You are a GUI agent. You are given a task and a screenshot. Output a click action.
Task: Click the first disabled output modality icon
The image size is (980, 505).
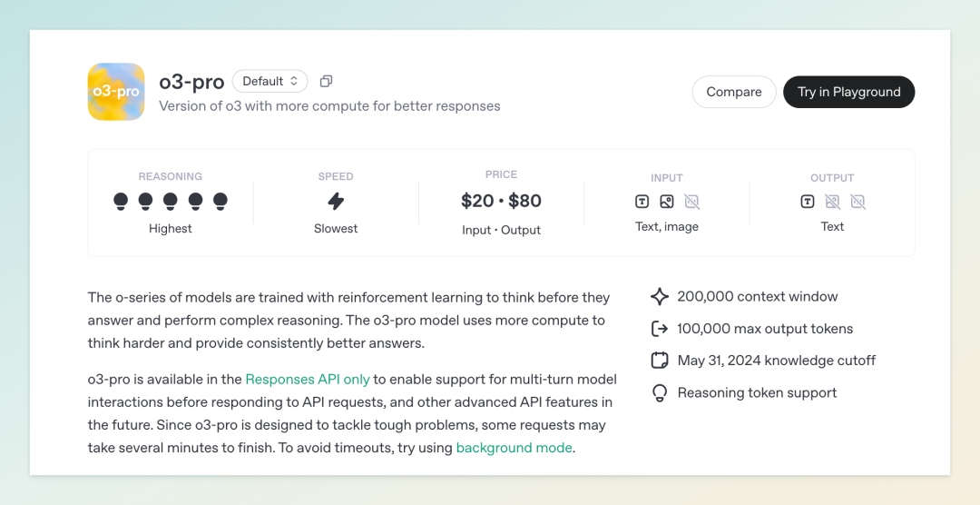[832, 202]
